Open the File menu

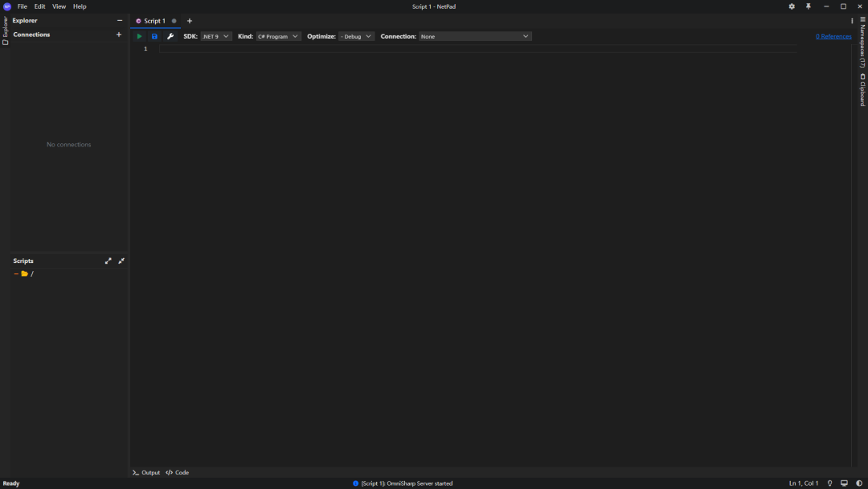point(23,6)
